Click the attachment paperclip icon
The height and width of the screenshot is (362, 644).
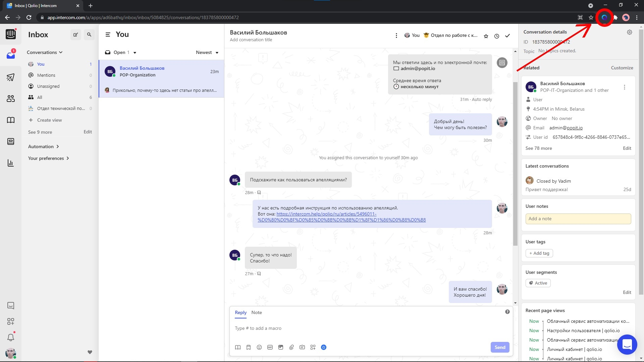pyautogui.click(x=291, y=347)
